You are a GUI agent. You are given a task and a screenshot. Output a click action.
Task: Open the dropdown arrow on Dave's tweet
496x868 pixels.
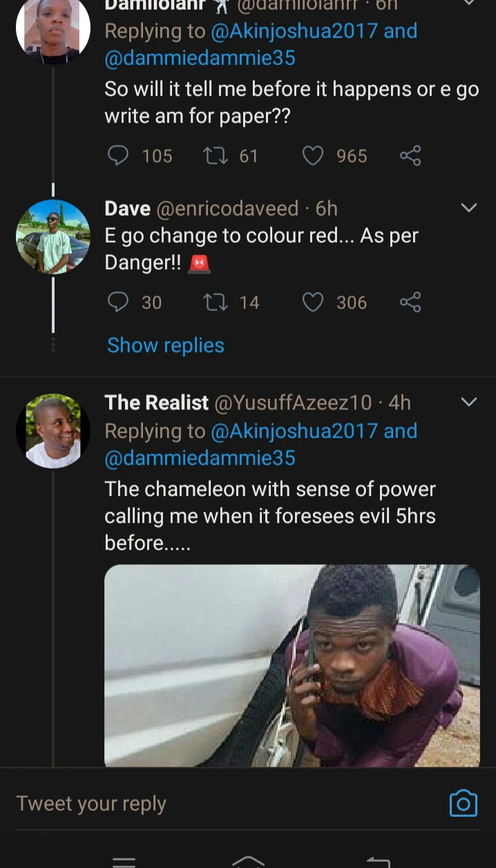coord(469,208)
